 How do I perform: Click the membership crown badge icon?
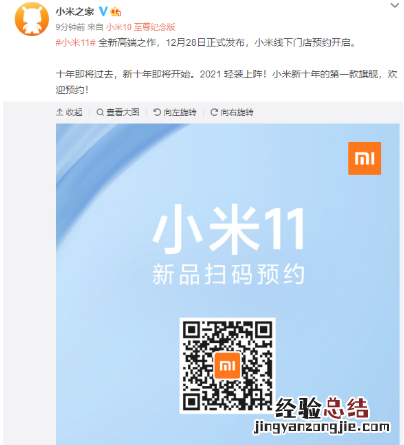(x=116, y=12)
